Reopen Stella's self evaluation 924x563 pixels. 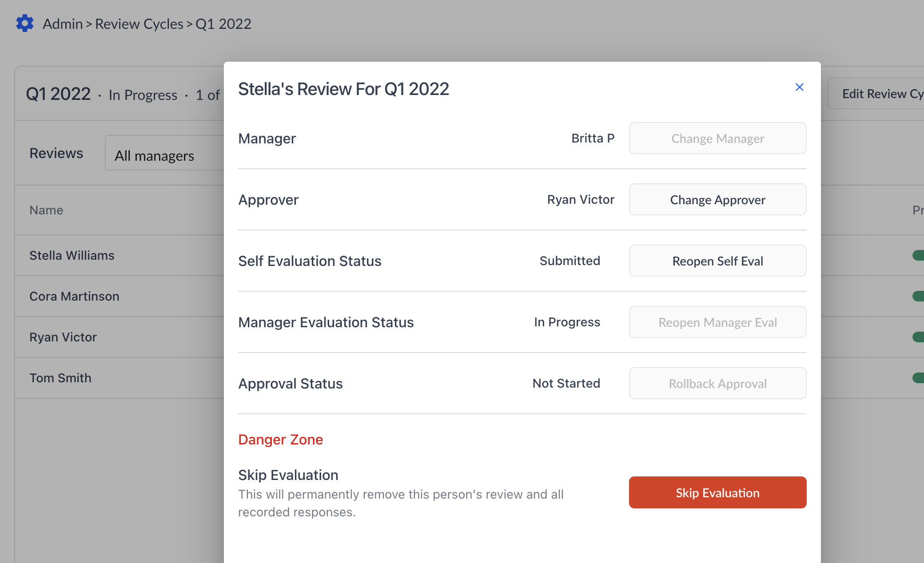[717, 261]
